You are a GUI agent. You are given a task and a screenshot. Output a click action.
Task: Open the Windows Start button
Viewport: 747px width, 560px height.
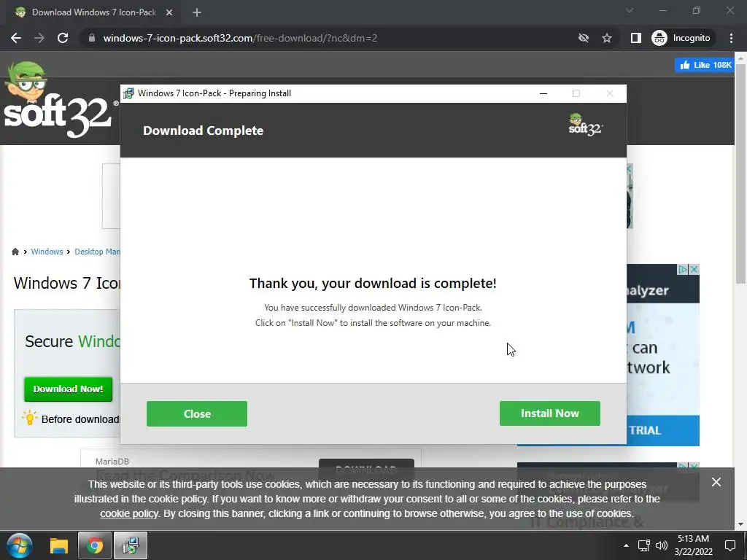19,545
